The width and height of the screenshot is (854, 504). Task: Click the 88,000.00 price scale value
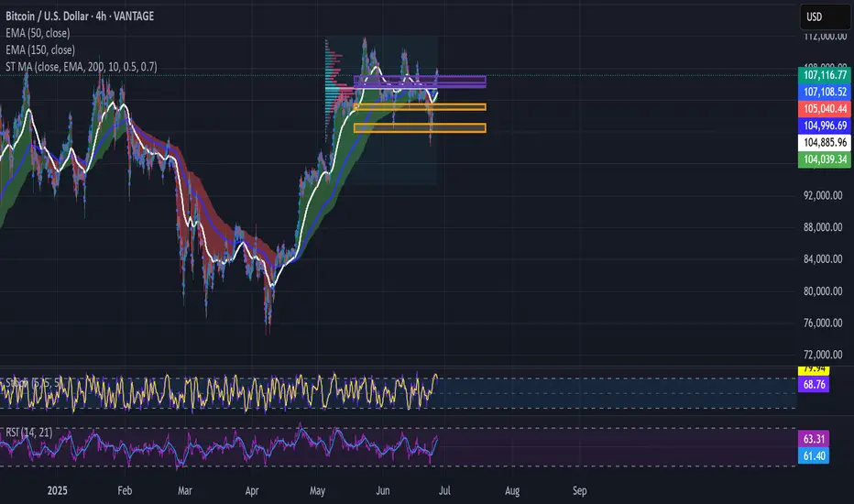tap(823, 227)
